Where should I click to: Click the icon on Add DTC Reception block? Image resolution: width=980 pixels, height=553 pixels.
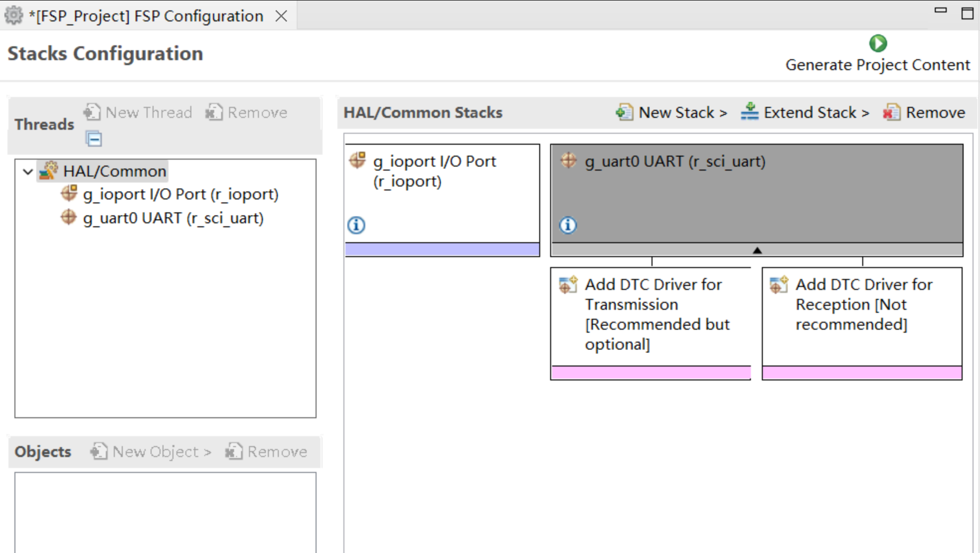click(x=779, y=285)
